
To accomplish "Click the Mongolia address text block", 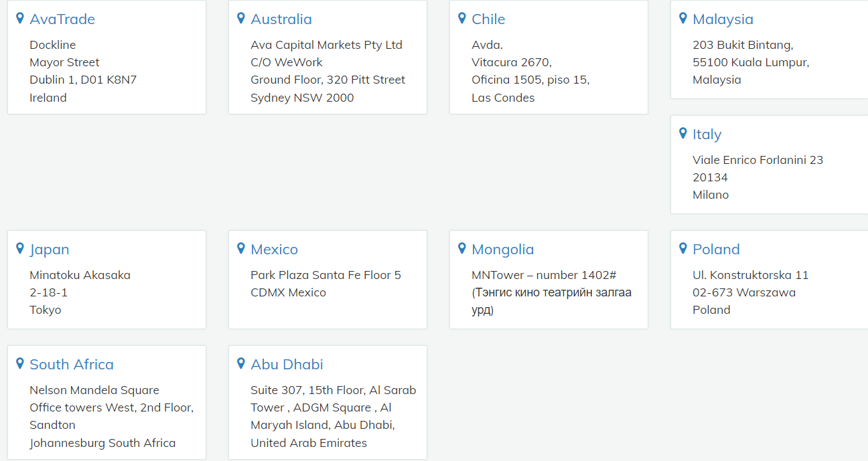I will [551, 292].
